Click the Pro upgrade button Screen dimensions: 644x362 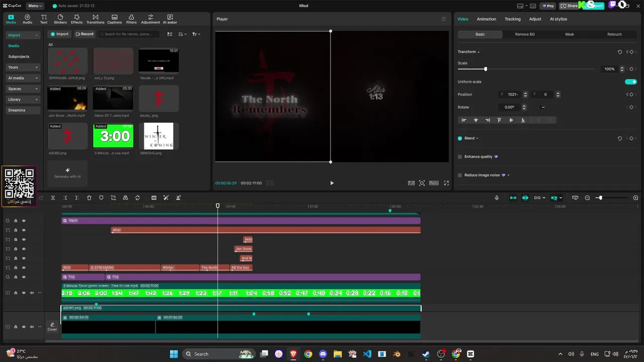pos(548,6)
